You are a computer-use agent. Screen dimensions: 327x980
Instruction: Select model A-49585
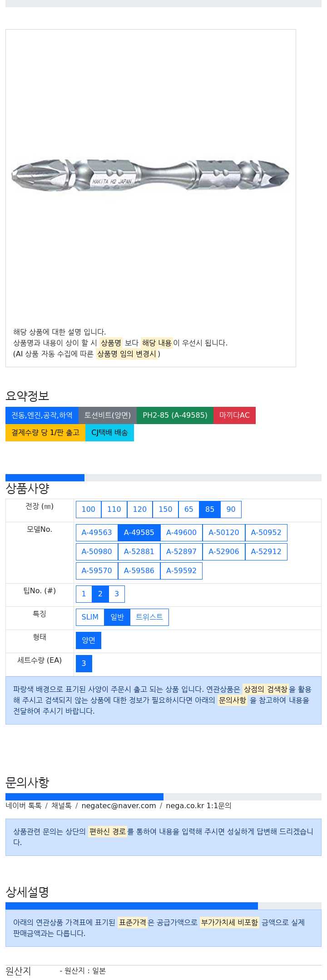[x=139, y=533]
